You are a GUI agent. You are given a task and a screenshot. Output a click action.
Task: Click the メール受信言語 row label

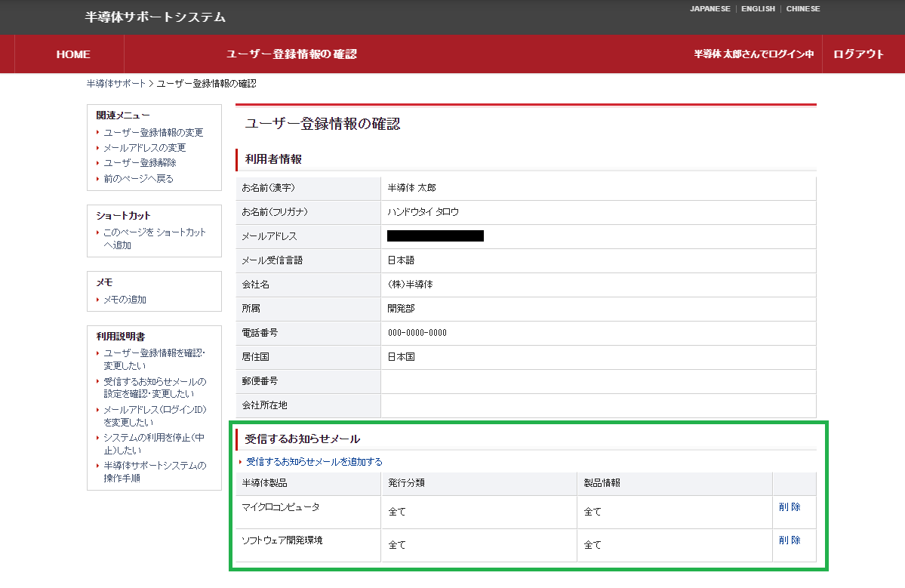point(272,260)
